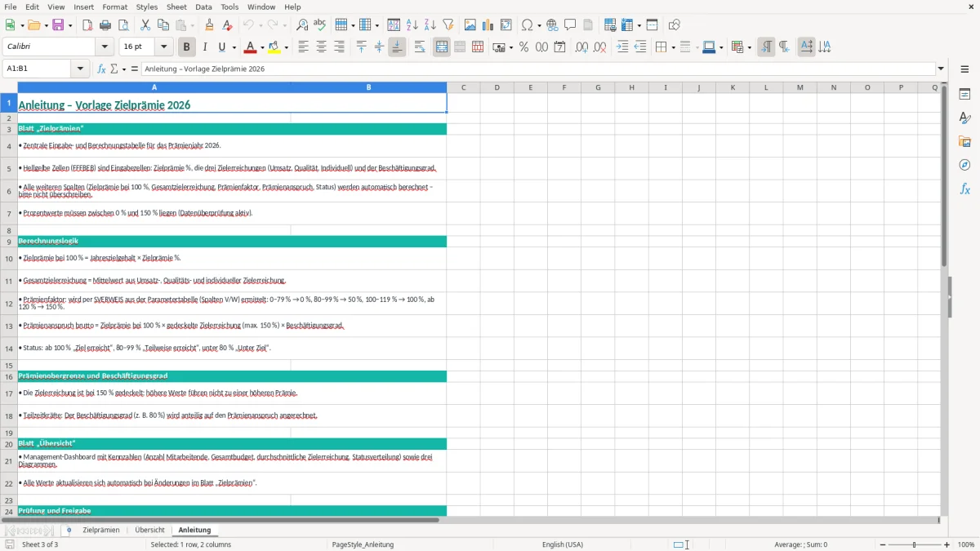Open sidebar Gallery icon
The height and width of the screenshot is (551, 980).
964,141
